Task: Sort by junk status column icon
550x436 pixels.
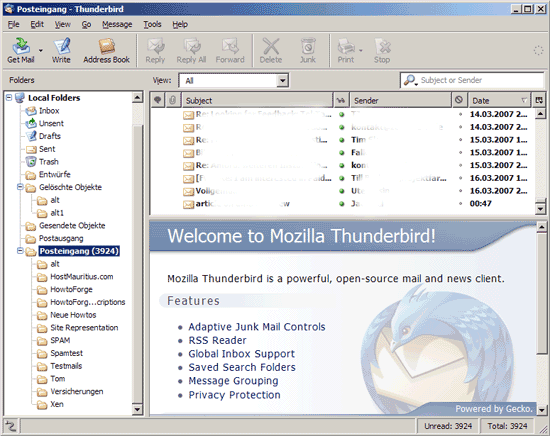Action: (459, 100)
